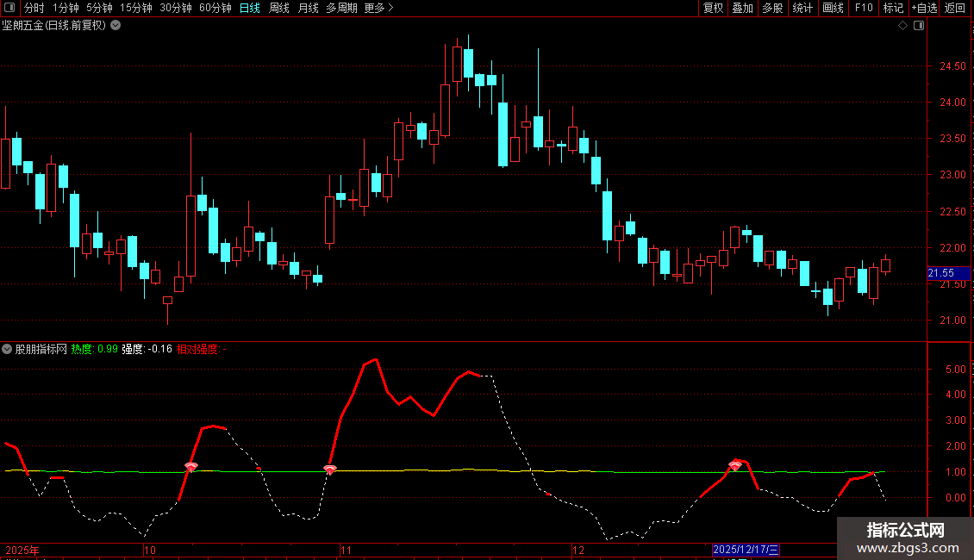Click the 返回 back button

pyautogui.click(x=955, y=8)
